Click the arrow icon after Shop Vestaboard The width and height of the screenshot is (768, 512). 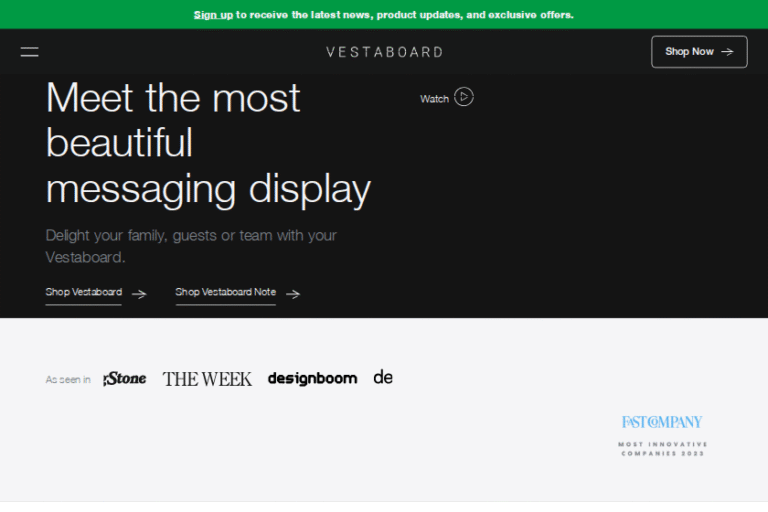[139, 294]
